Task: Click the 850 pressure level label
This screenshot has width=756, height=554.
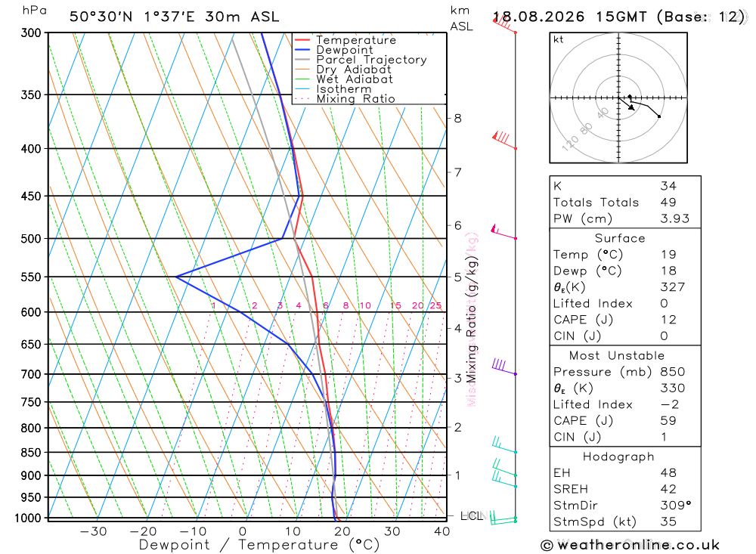Action: (31, 452)
